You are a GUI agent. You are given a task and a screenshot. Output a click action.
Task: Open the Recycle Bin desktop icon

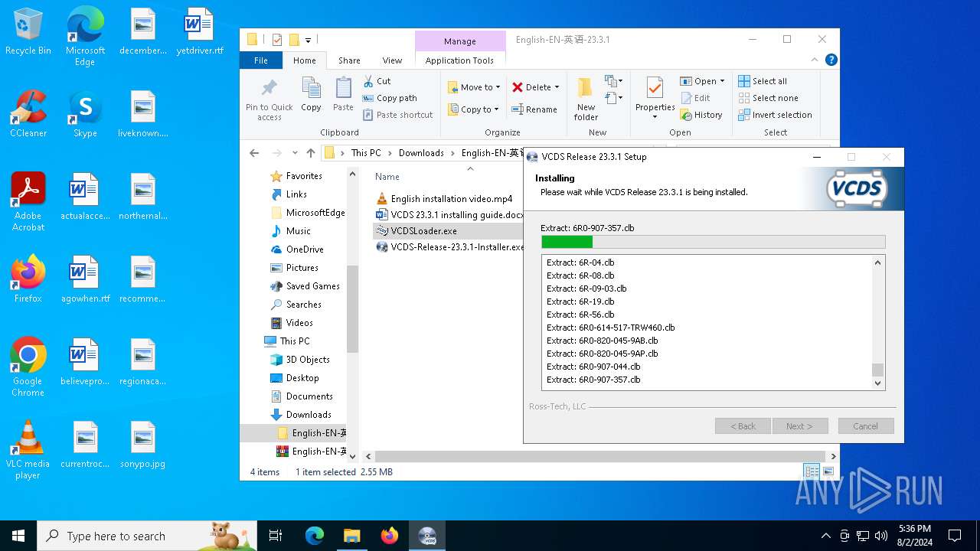(x=28, y=31)
